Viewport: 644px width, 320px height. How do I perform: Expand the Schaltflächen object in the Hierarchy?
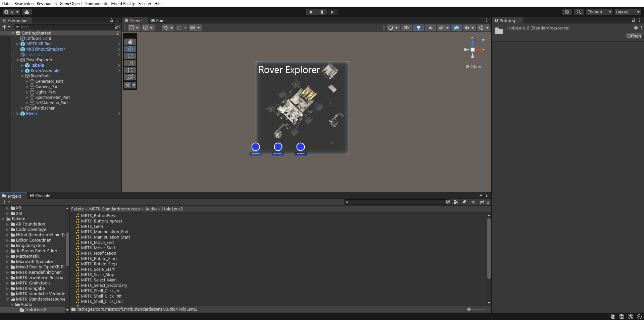pos(22,108)
